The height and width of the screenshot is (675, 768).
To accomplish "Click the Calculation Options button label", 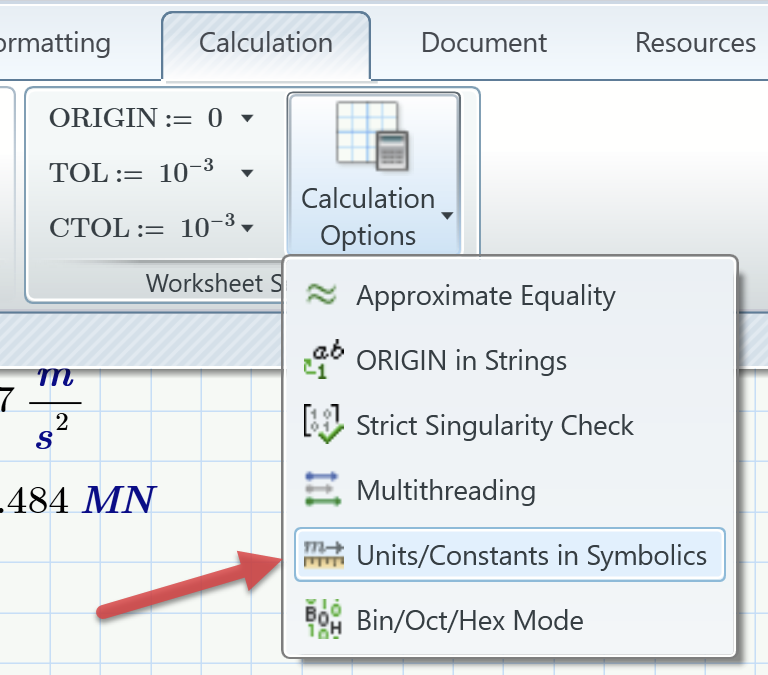I will point(368,217).
